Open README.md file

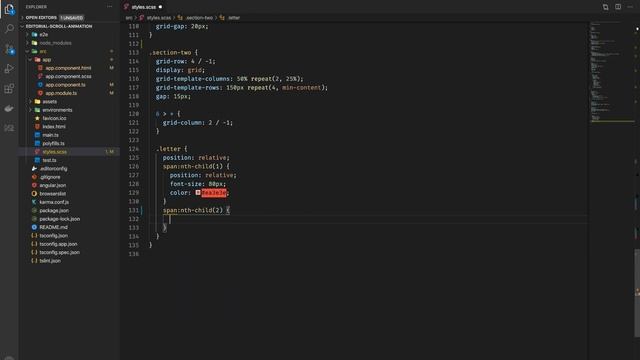tap(53, 227)
